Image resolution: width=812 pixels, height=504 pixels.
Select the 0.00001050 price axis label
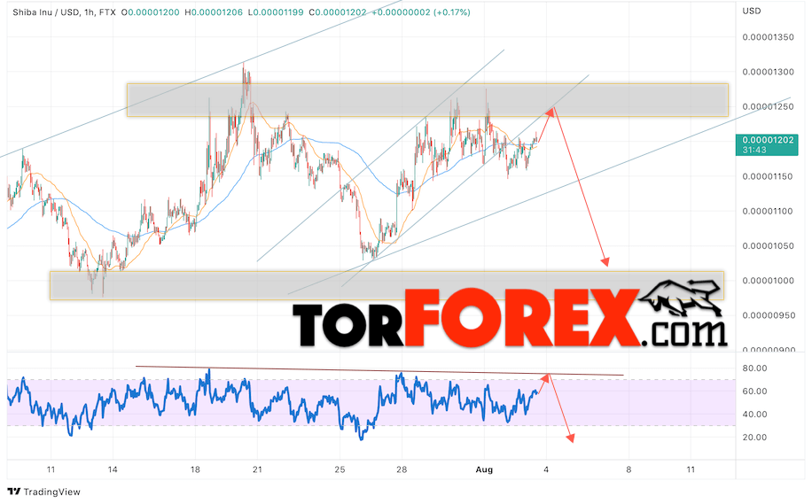768,245
